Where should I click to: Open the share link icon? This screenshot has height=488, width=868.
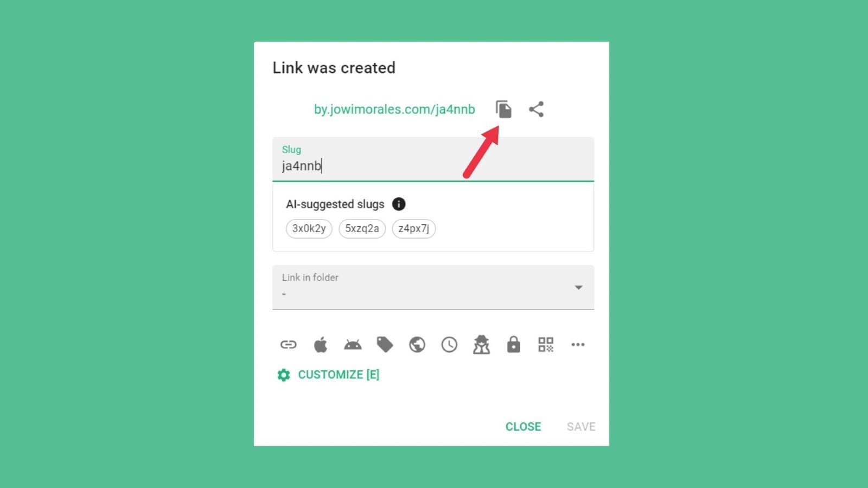point(536,110)
